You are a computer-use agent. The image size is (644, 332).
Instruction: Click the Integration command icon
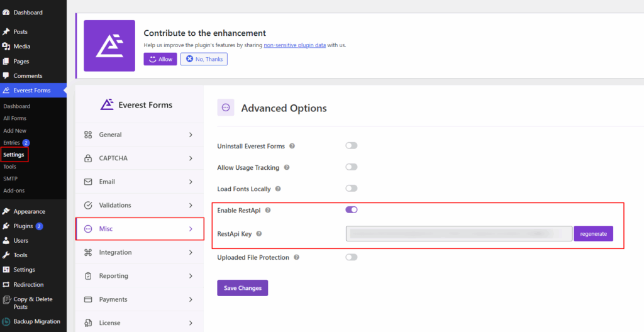point(87,253)
